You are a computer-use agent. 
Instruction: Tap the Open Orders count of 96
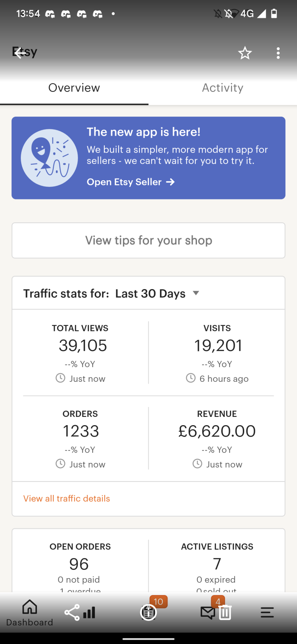[x=79, y=564]
